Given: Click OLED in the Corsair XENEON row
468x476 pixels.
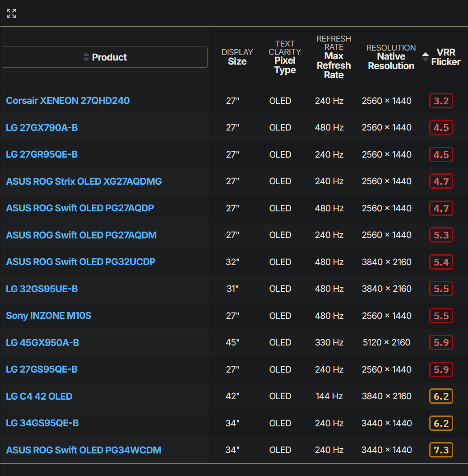Looking at the screenshot, I should pos(280,101).
